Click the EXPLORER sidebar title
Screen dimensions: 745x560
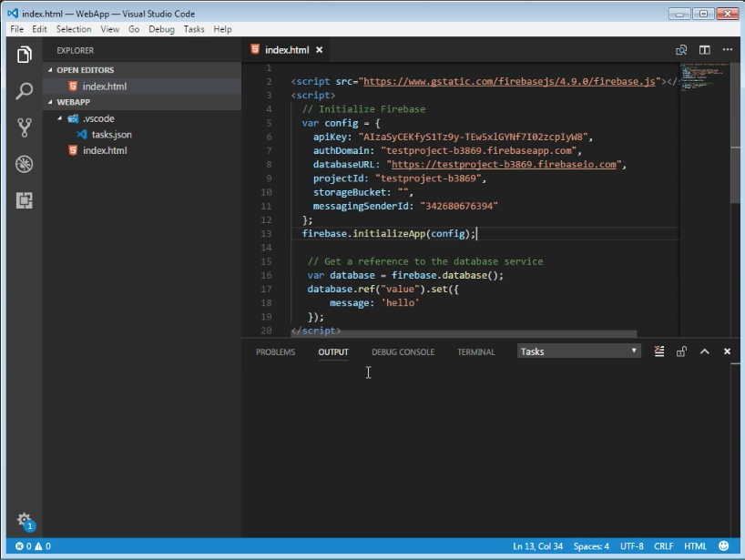pos(75,50)
